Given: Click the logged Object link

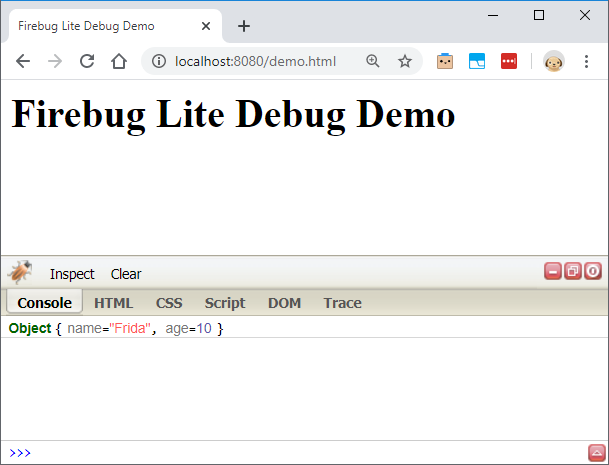Looking at the screenshot, I should 30,328.
